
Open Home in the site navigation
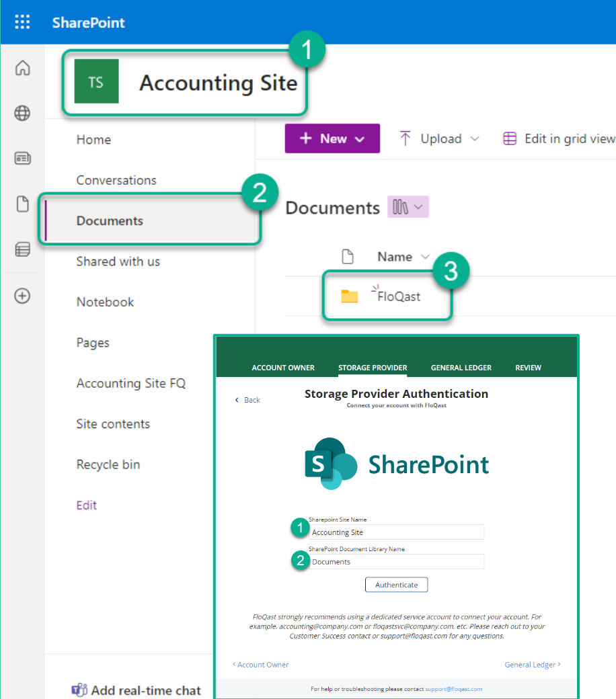coord(93,140)
